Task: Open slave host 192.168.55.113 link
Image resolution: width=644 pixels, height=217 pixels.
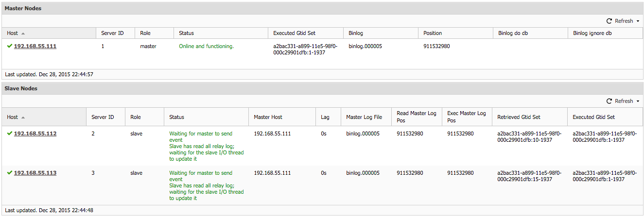Action: click(x=35, y=173)
